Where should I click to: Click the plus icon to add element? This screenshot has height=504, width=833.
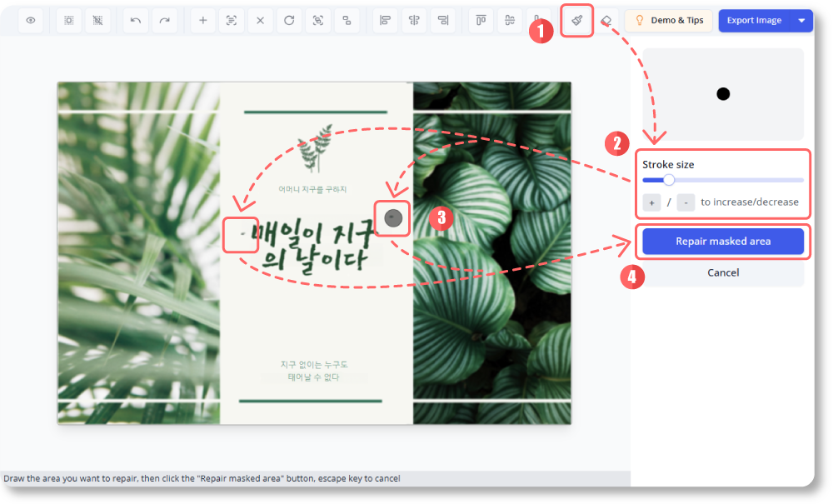(x=202, y=20)
